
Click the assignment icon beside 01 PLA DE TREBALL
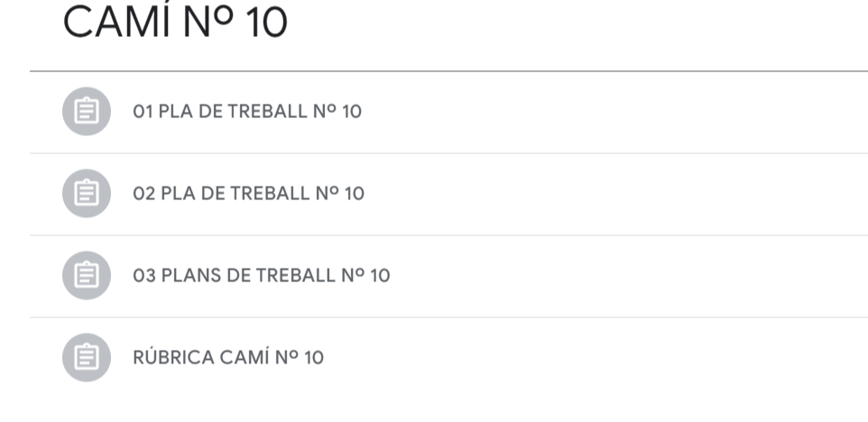(87, 112)
